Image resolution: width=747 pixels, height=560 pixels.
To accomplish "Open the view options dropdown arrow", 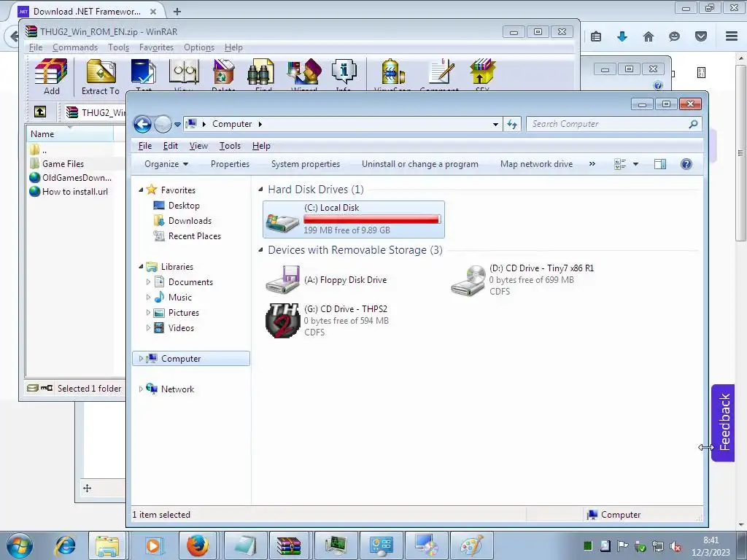I will 635,164.
